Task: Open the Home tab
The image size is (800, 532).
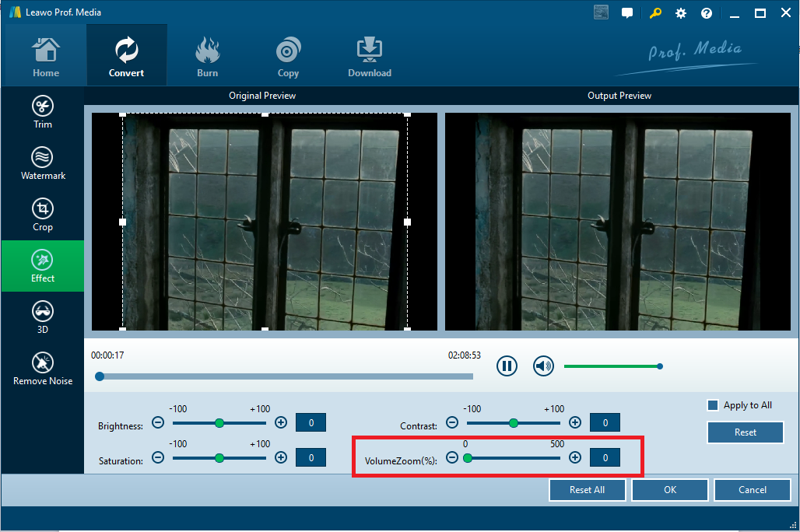Action: (45, 56)
